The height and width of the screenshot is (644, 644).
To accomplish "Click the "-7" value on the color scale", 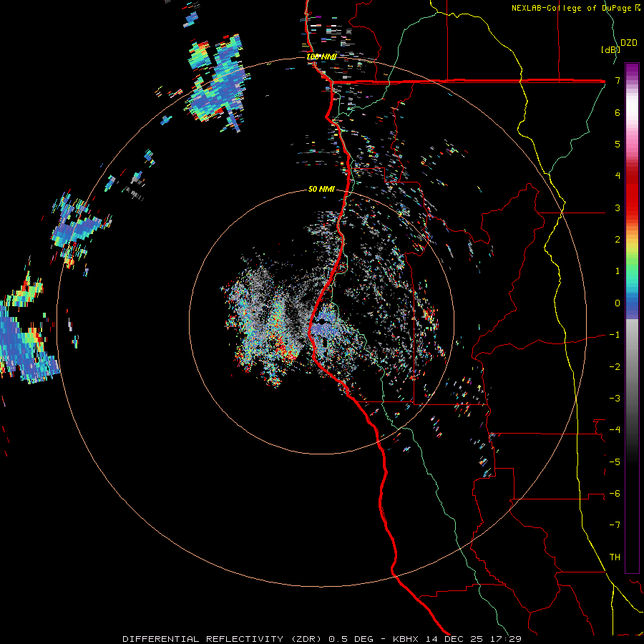I will [x=615, y=525].
